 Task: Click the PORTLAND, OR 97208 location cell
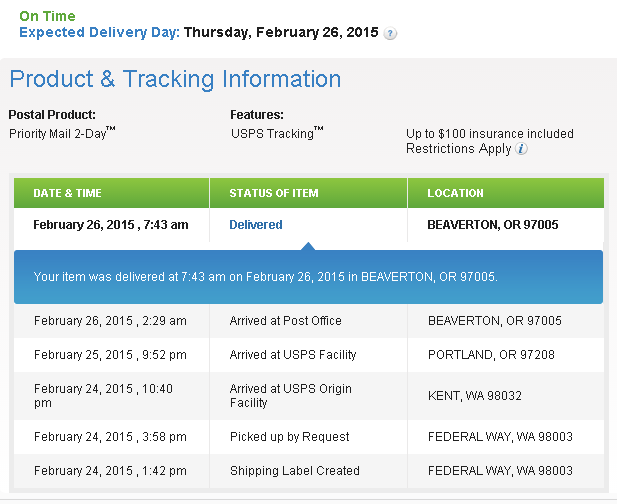[x=491, y=355]
